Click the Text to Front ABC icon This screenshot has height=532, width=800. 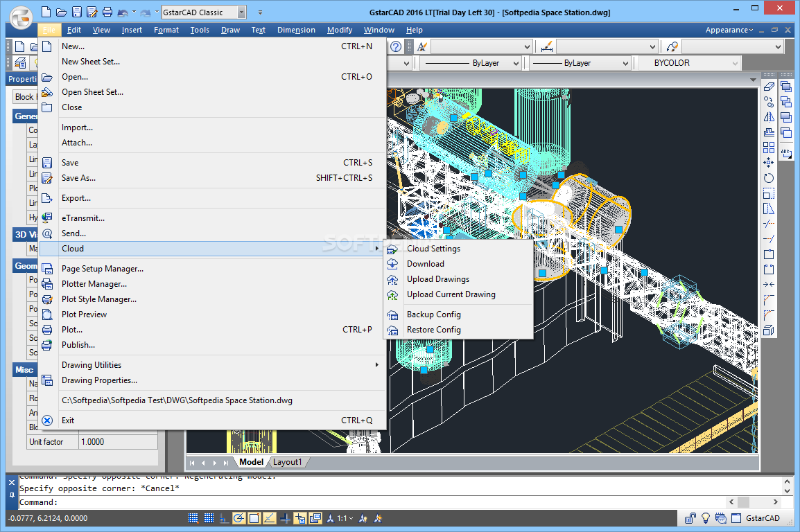tap(786, 153)
